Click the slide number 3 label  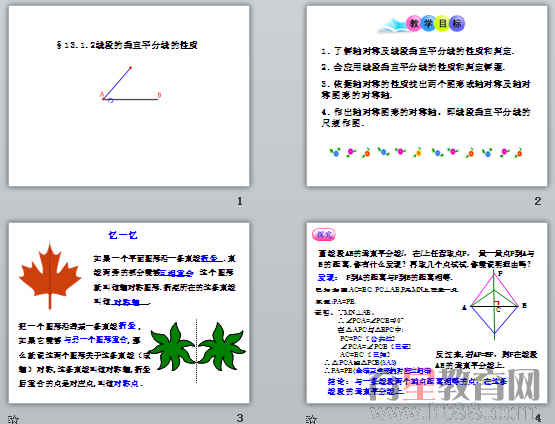[x=240, y=418]
